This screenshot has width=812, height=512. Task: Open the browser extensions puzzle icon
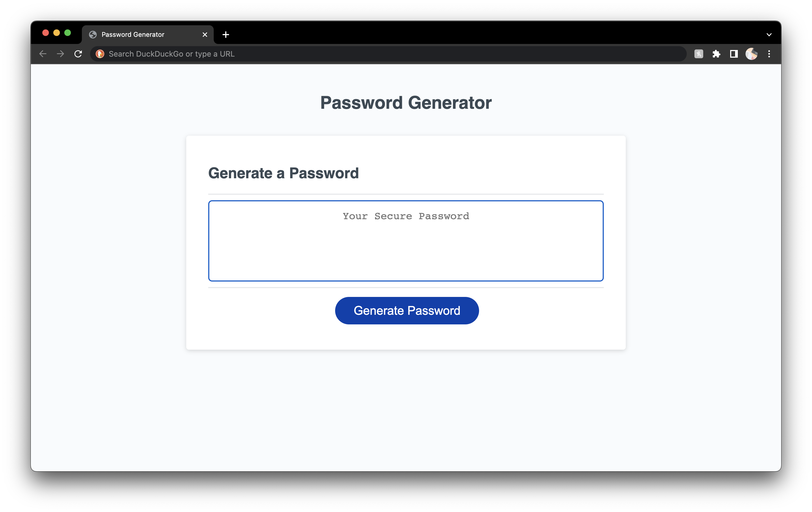click(x=717, y=54)
